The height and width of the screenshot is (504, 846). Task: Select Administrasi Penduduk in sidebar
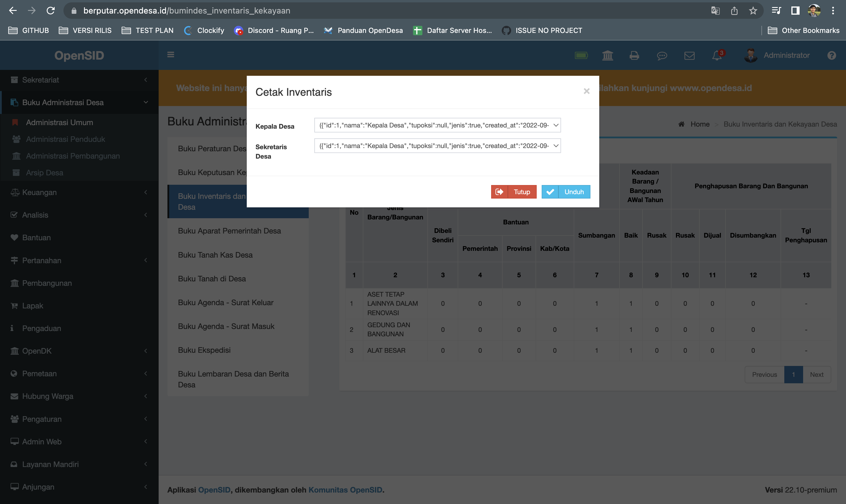tap(66, 139)
